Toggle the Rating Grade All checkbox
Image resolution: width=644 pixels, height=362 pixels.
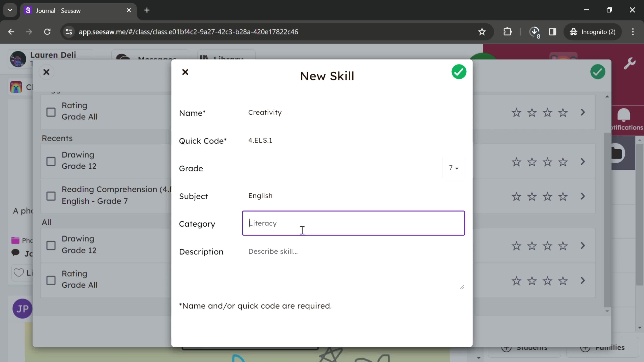[51, 112]
